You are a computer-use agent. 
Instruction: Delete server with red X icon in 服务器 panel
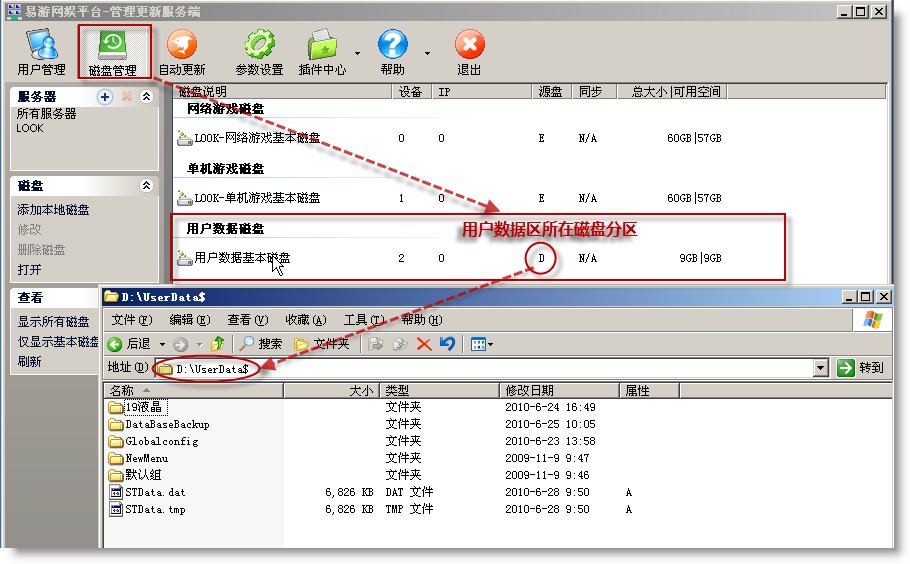127,97
